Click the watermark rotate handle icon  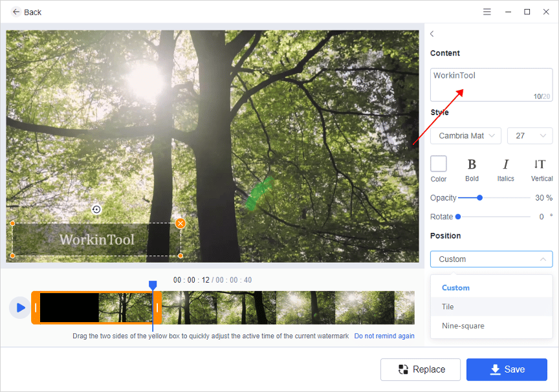(x=96, y=209)
